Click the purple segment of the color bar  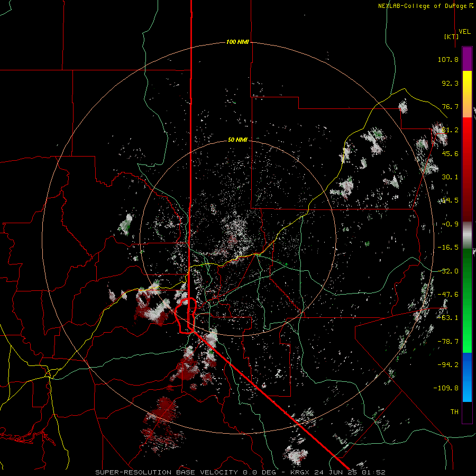click(x=467, y=59)
